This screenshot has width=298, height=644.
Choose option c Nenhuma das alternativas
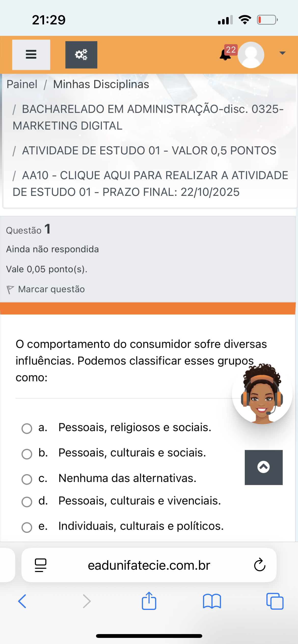click(27, 479)
